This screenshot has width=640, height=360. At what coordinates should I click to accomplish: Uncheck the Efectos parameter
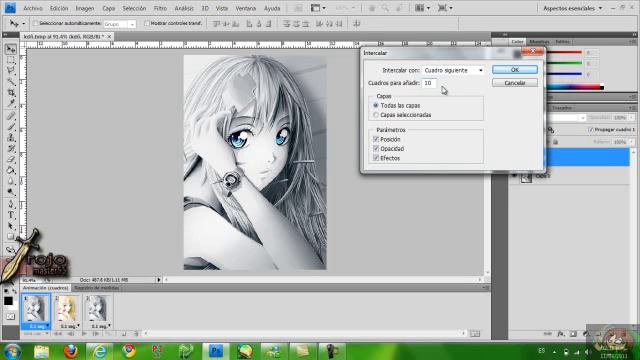click(x=376, y=158)
